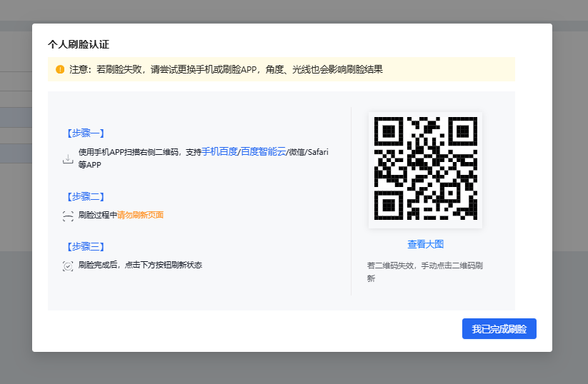
Task: Click the download icon under 步骤一
Action: click(68, 159)
